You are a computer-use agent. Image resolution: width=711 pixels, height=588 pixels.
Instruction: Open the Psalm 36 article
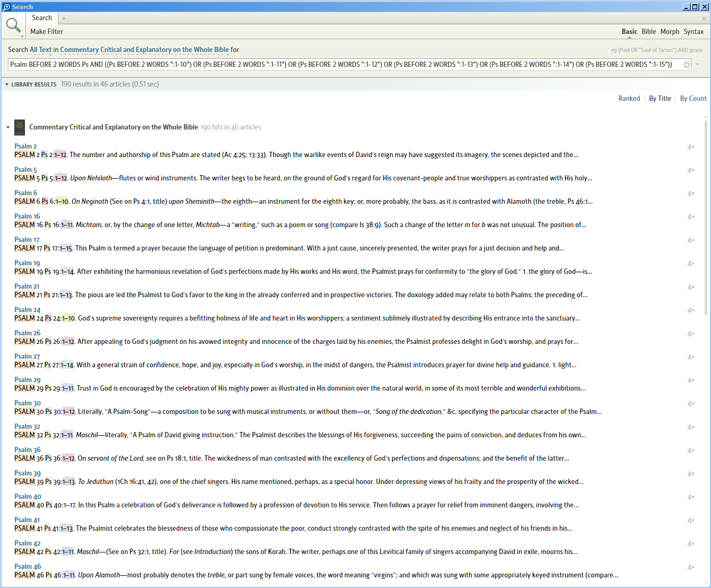[x=28, y=449]
